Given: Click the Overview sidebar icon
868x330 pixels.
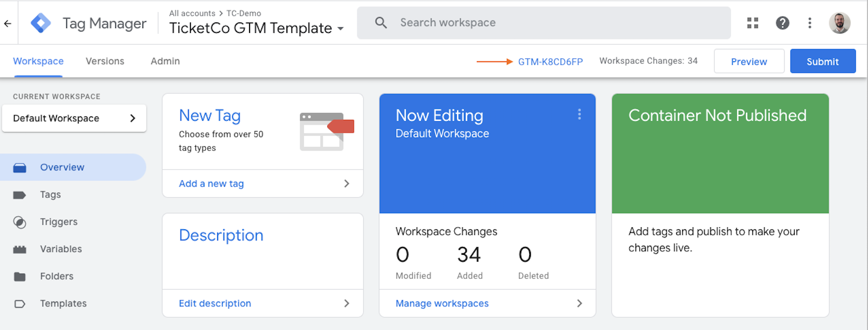Looking at the screenshot, I should tap(20, 168).
